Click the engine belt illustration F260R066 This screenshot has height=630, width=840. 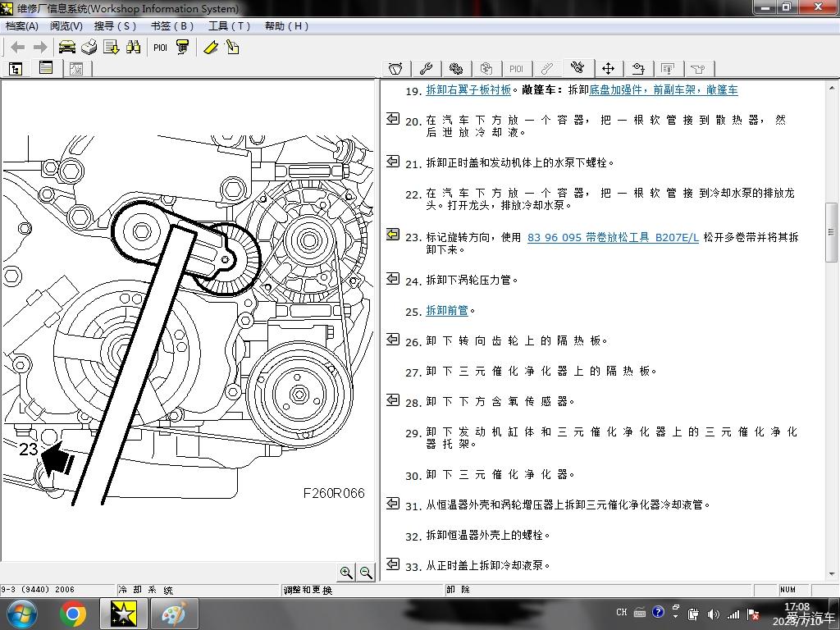point(188,319)
